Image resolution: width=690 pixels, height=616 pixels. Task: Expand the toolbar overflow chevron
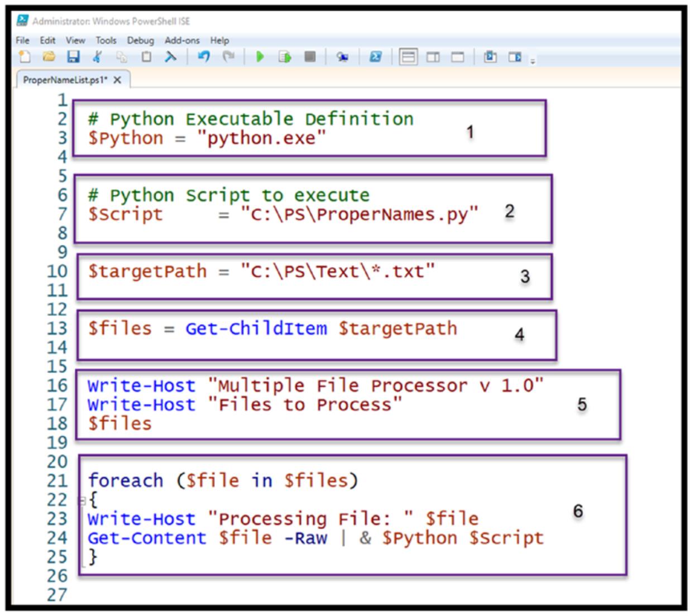pyautogui.click(x=531, y=60)
